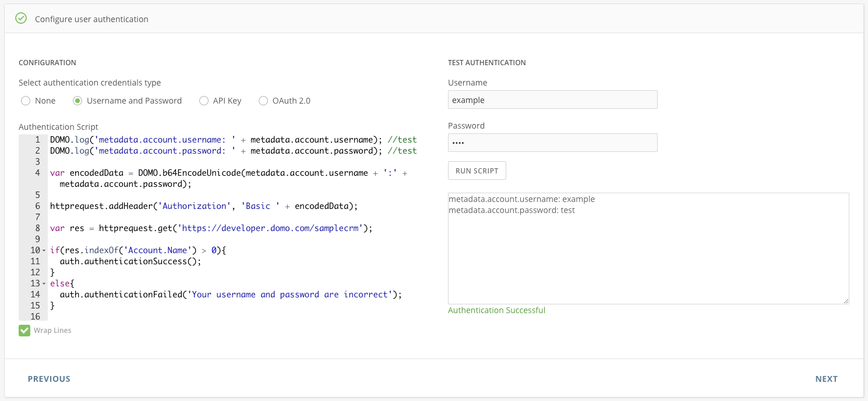Click line number 16 in the gutter
The width and height of the screenshot is (868, 401).
[35, 317]
